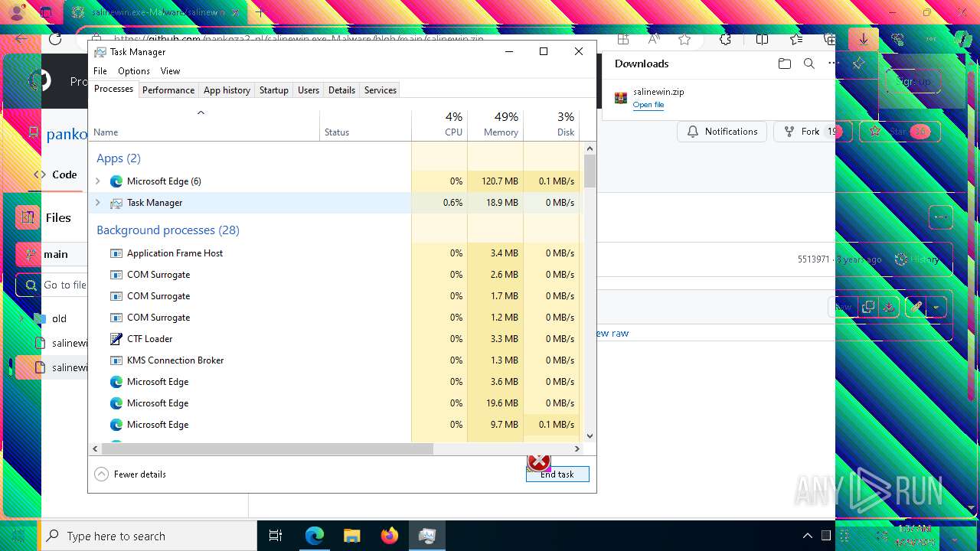Open the Options menu in Task Manager
This screenshot has height=551, width=980.
point(134,70)
